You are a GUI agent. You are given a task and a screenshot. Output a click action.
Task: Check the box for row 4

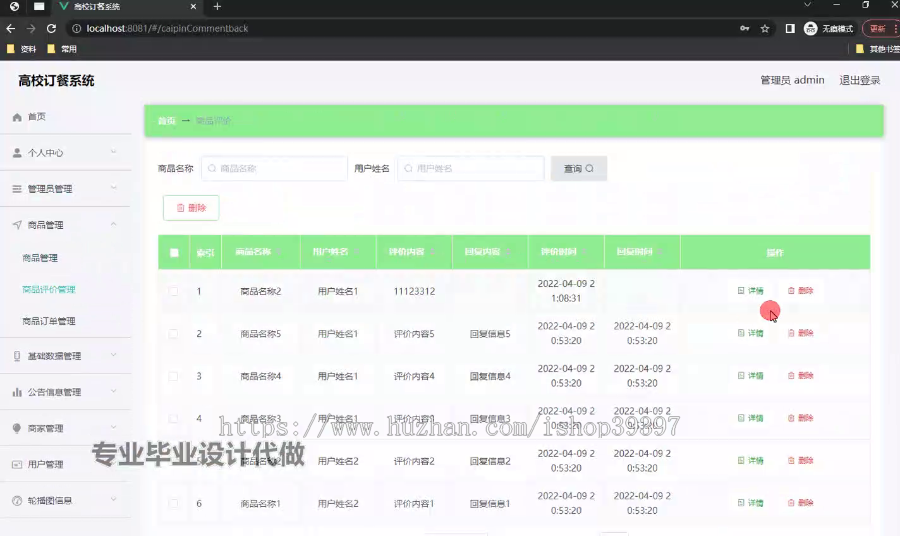tap(173, 418)
